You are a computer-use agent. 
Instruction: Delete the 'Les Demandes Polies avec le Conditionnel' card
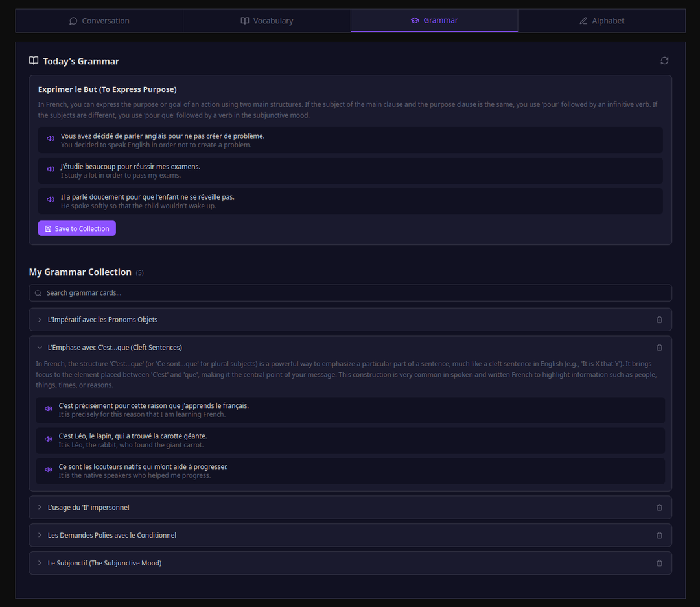pos(659,535)
